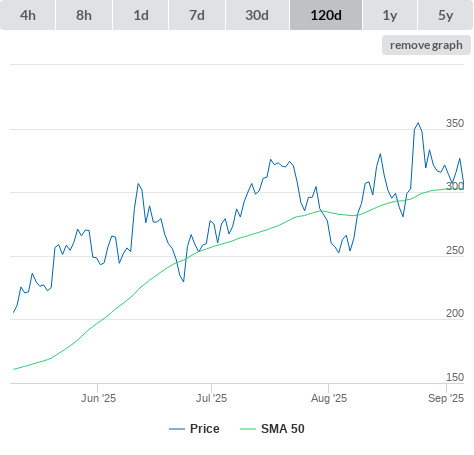View the 5y price history tab
Viewport: 474px width, 455px height.
[445, 15]
